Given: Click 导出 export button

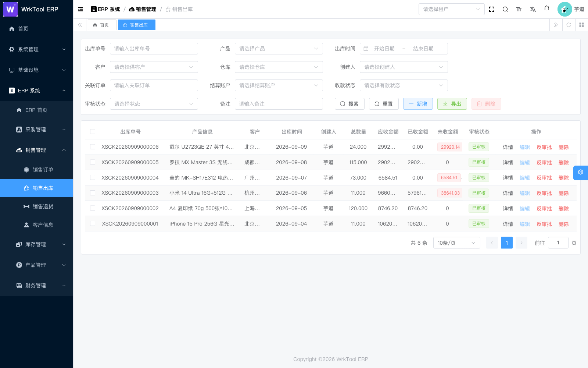Looking at the screenshot, I should click(452, 104).
